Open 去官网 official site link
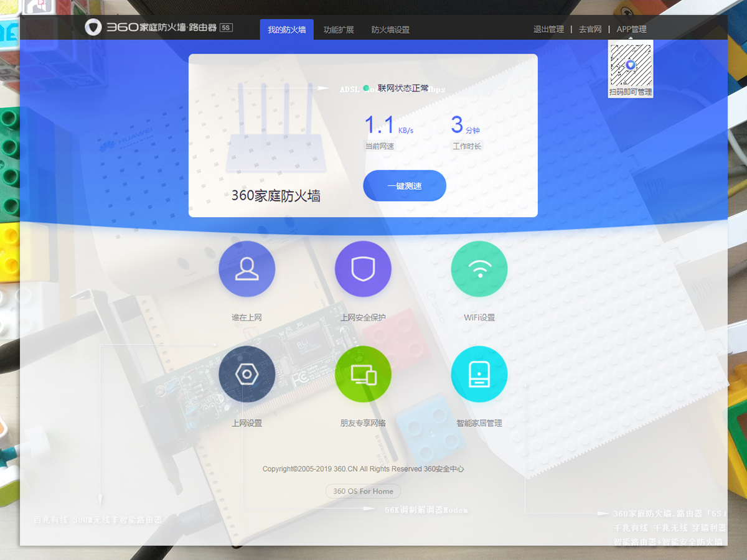Image resolution: width=747 pixels, height=560 pixels. (590, 29)
